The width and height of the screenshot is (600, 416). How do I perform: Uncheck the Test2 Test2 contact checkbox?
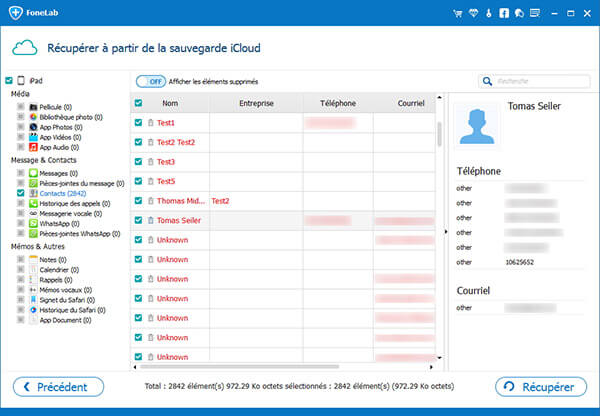point(139,142)
